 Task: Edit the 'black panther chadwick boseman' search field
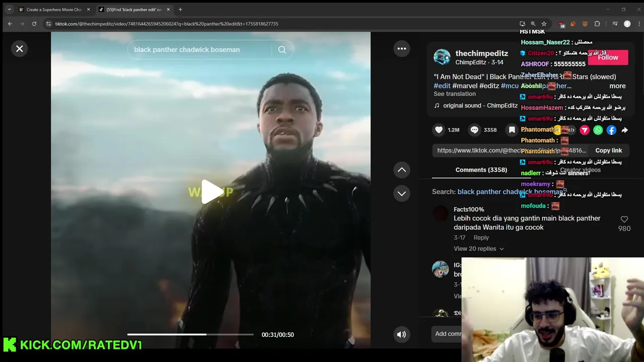point(200,50)
